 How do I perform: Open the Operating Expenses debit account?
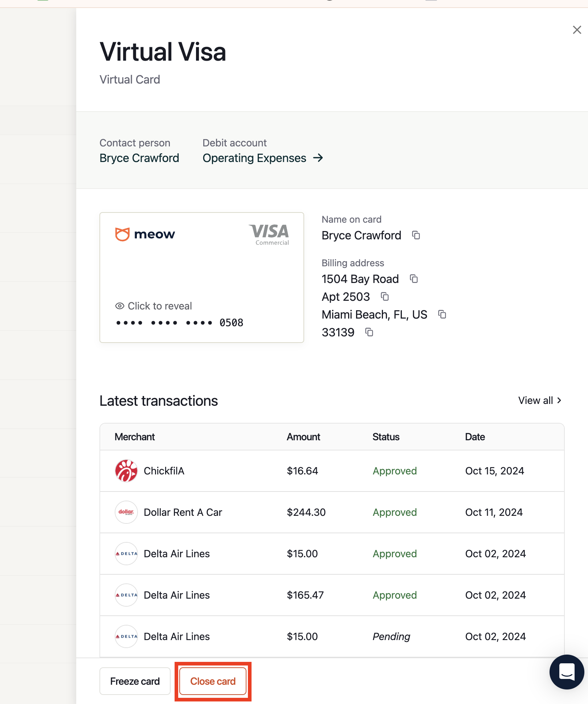click(263, 158)
